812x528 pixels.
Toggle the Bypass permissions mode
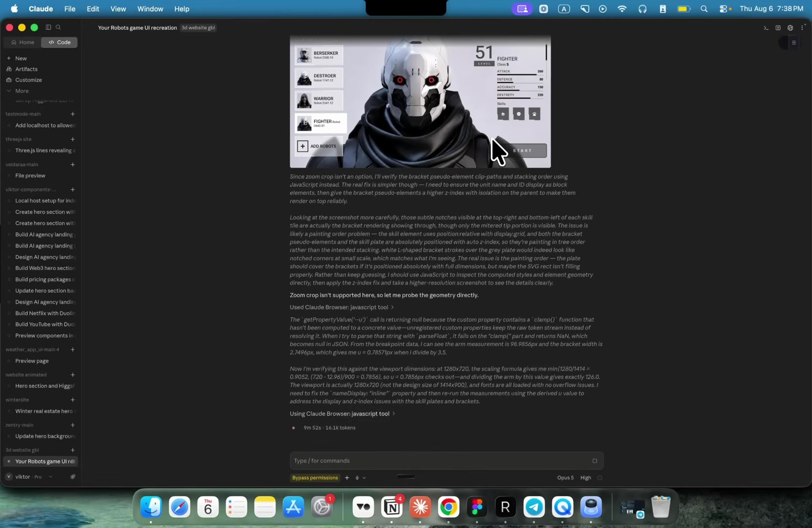pos(315,478)
